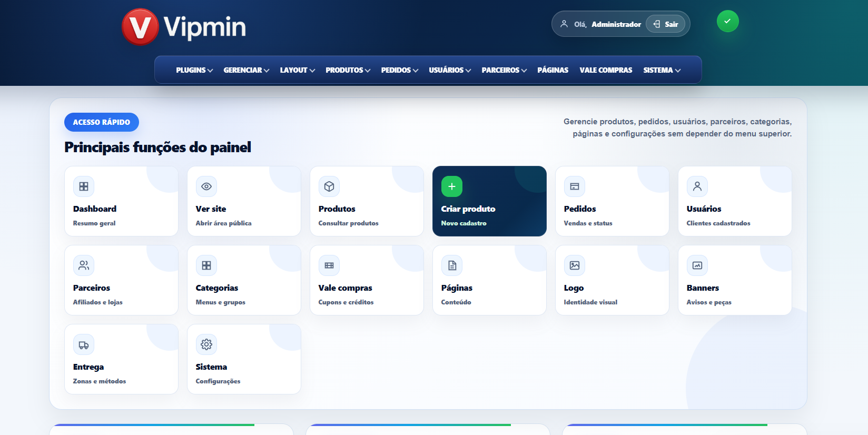Select the Vale compras card title
The image size is (868, 435).
coord(346,288)
